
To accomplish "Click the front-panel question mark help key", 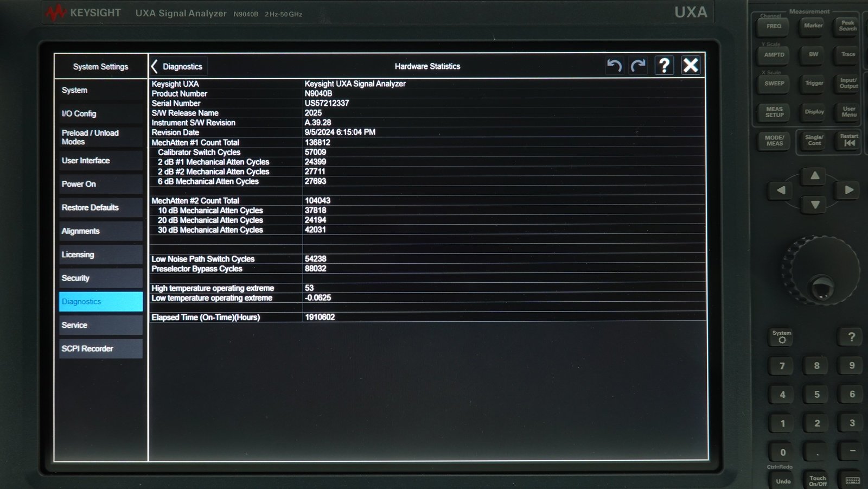I will click(x=851, y=337).
